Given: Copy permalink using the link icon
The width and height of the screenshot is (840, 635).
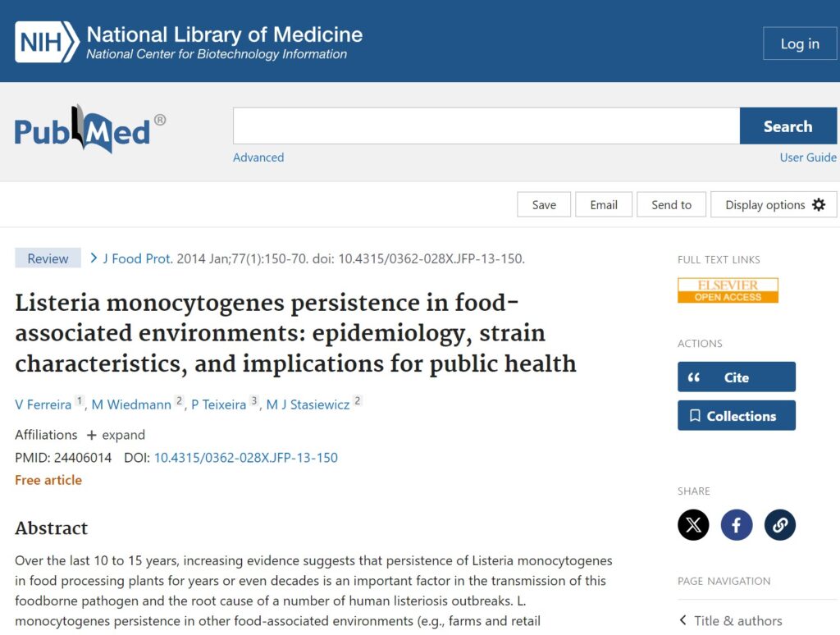Looking at the screenshot, I should [780, 525].
